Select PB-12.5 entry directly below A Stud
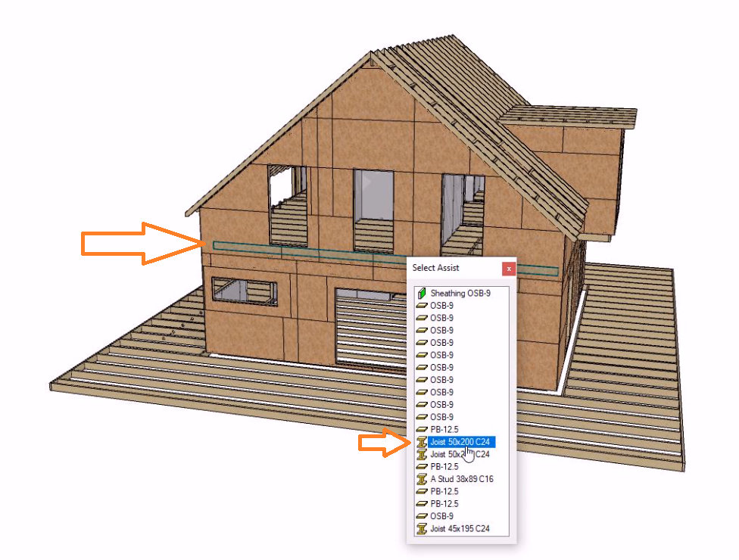739x560 pixels. tap(445, 491)
